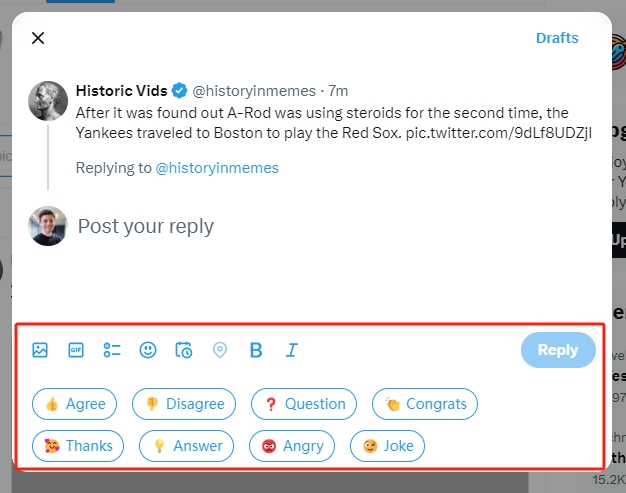Toggle italic text formatting
The width and height of the screenshot is (626, 493).
coord(292,350)
